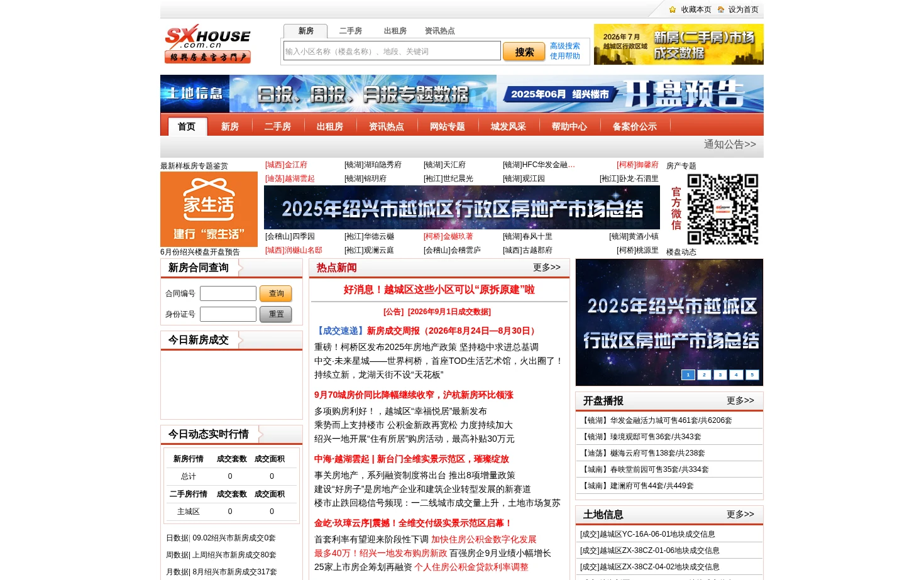This screenshot has width=924, height=580.
Task: Switch to the 二手房 search tab
Action: click(x=351, y=31)
